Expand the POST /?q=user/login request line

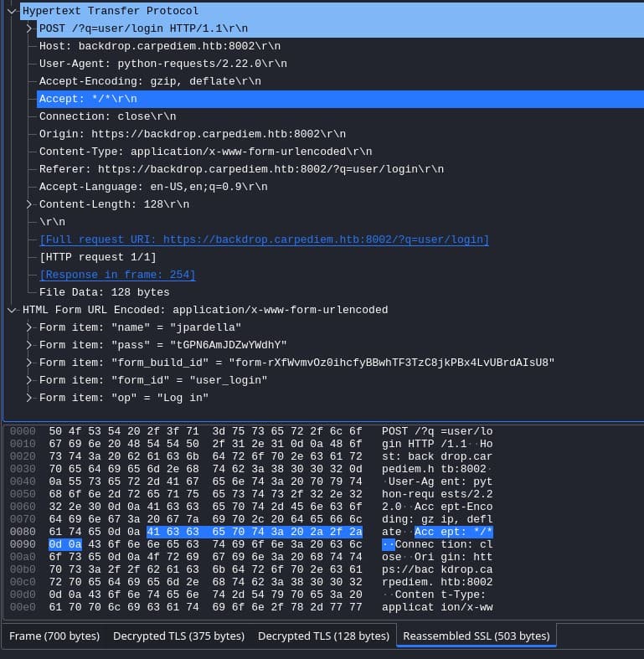point(29,28)
